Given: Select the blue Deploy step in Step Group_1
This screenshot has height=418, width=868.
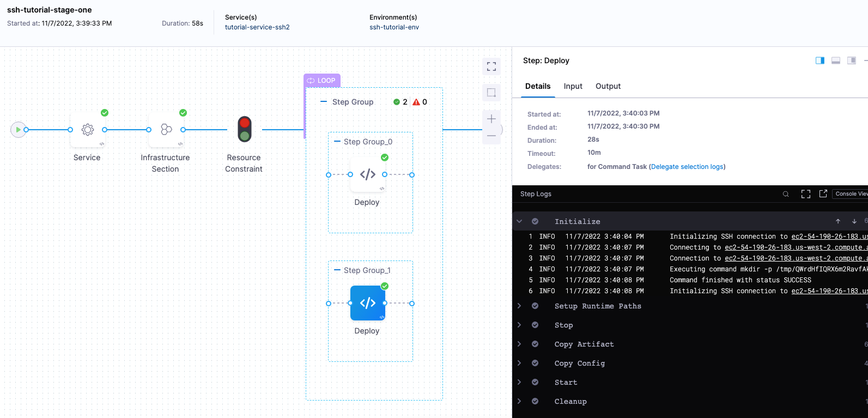Looking at the screenshot, I should (367, 303).
